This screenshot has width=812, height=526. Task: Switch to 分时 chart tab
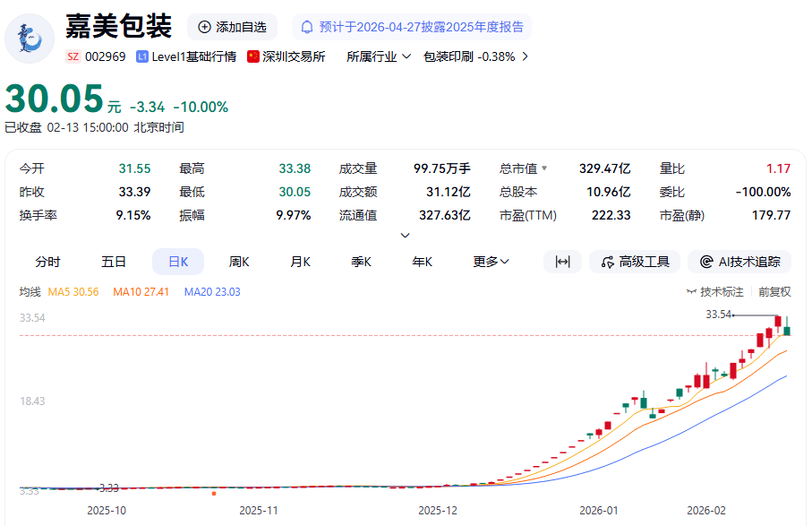coord(48,262)
